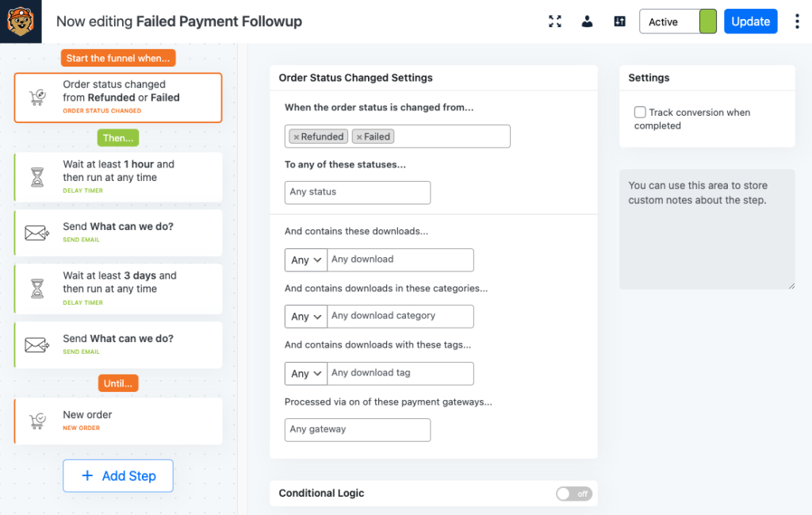Click the Any download tag field

[400, 374]
